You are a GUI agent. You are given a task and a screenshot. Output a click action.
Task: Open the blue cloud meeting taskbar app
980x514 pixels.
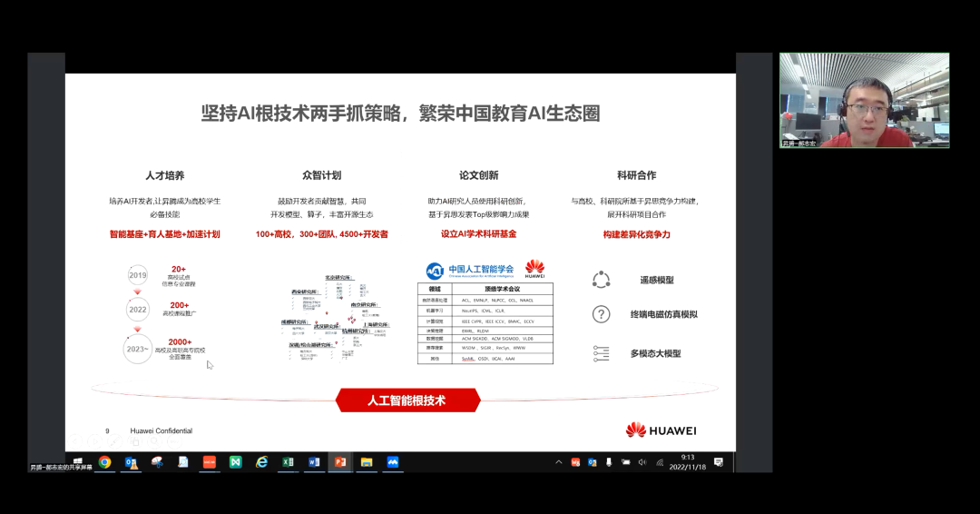[x=394, y=462]
